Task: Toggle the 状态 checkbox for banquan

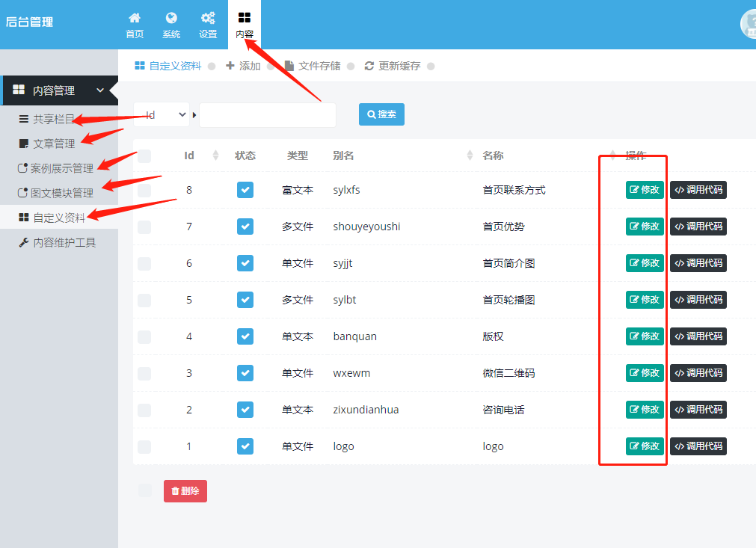Action: 245,336
